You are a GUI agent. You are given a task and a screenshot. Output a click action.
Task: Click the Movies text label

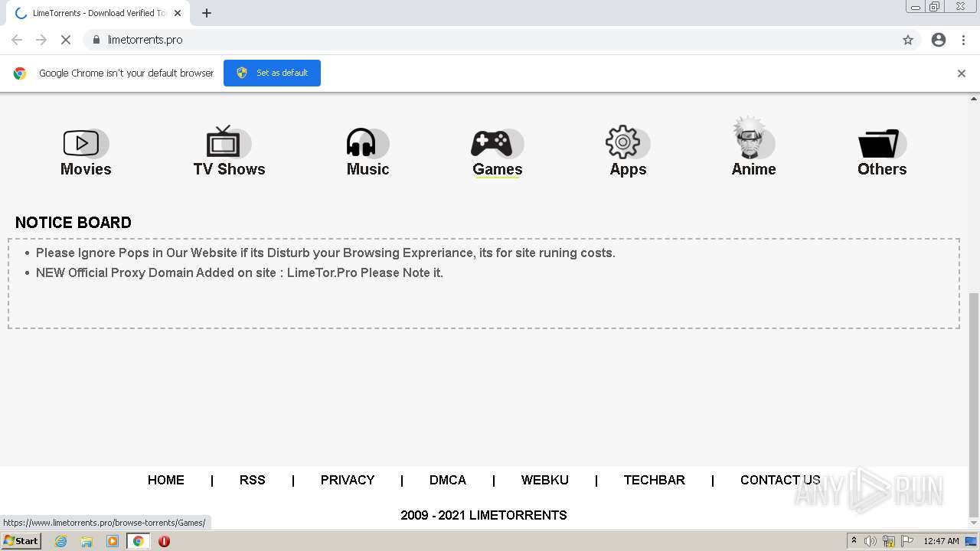tap(86, 169)
